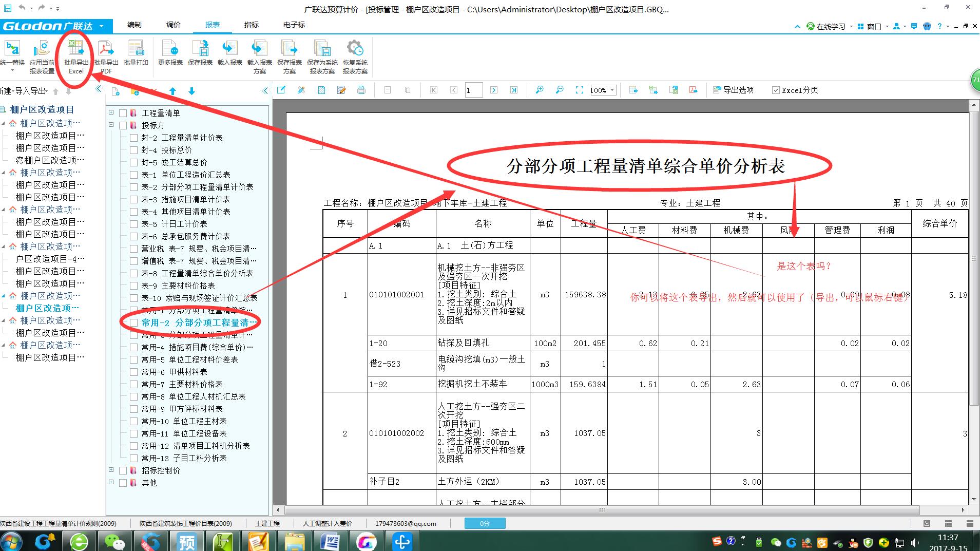This screenshot has height=551, width=980.
Task: Collapse the project panel with double chevron
Action: 99,89
